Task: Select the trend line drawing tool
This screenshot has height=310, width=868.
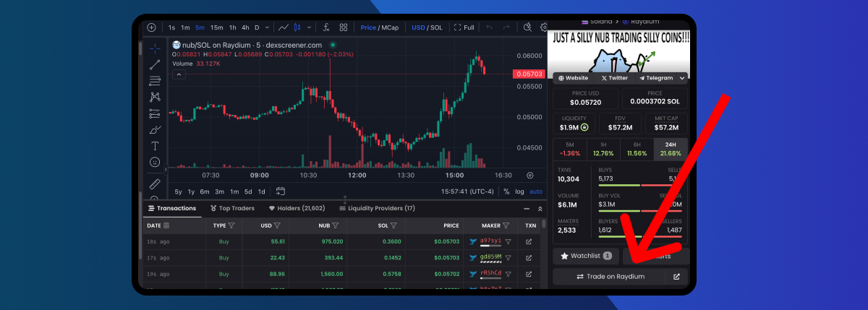Action: pyautogui.click(x=155, y=65)
